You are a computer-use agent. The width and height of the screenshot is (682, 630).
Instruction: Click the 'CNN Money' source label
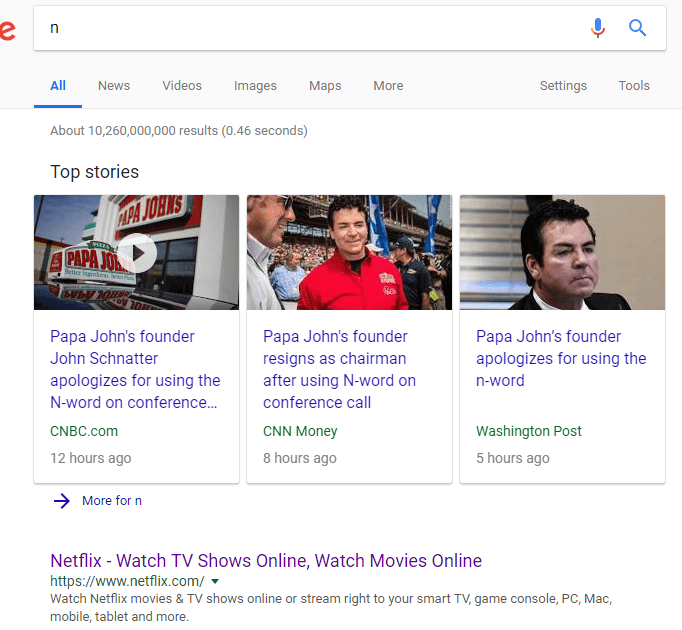tap(300, 431)
